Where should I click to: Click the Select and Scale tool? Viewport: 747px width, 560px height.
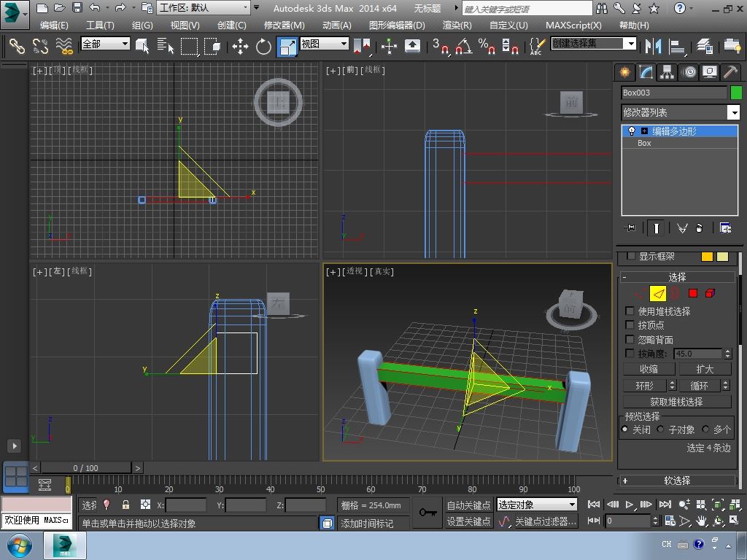pyautogui.click(x=287, y=47)
